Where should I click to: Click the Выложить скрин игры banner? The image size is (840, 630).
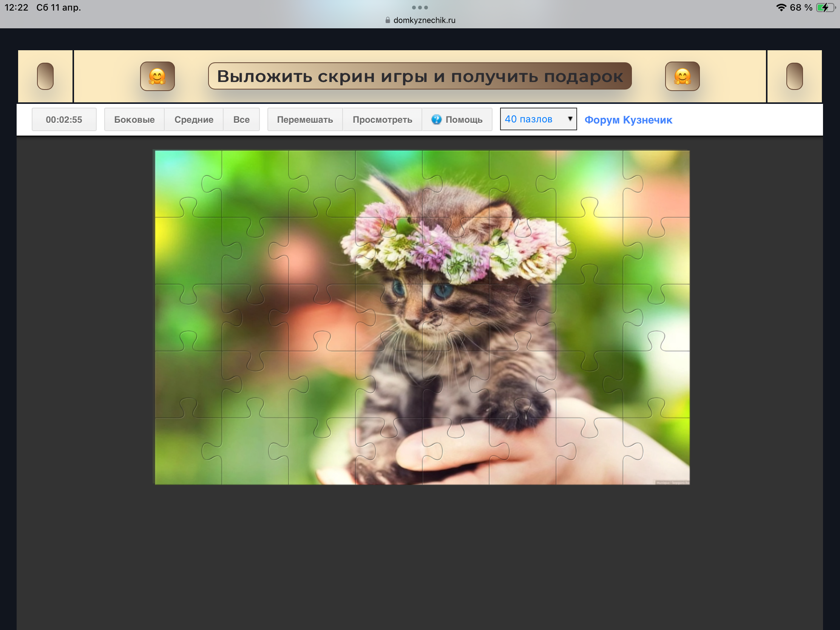[420, 76]
